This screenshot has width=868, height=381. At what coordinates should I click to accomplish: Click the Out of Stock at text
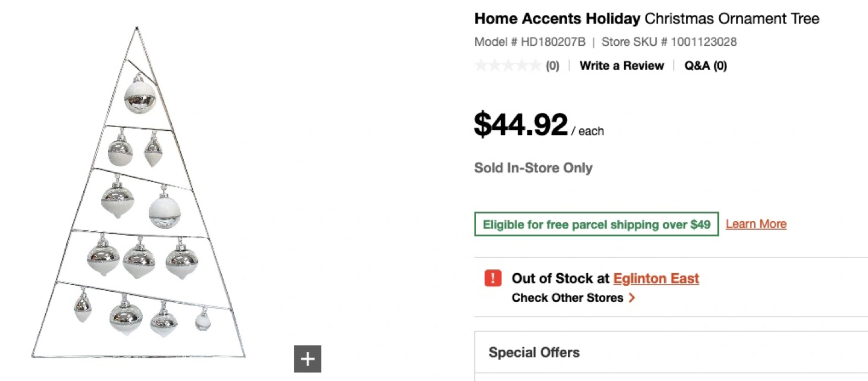coord(561,279)
